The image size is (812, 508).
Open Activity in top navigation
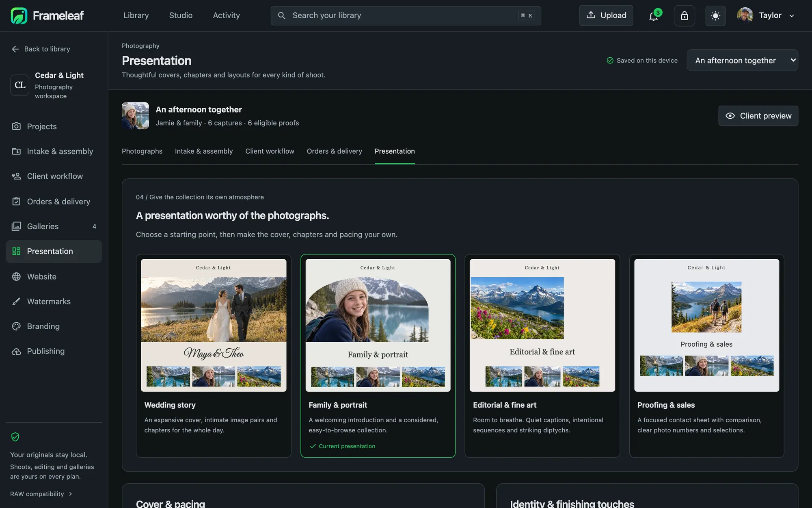[226, 15]
